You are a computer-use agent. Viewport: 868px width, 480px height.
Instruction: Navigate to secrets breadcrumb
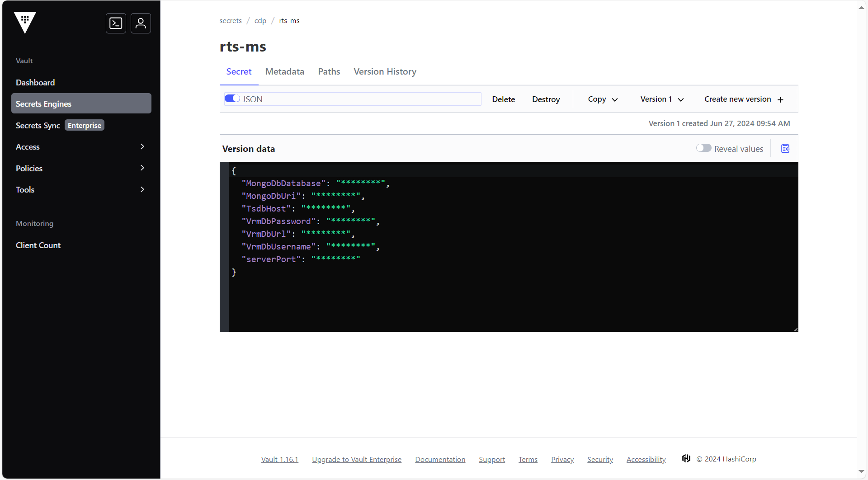click(x=231, y=21)
